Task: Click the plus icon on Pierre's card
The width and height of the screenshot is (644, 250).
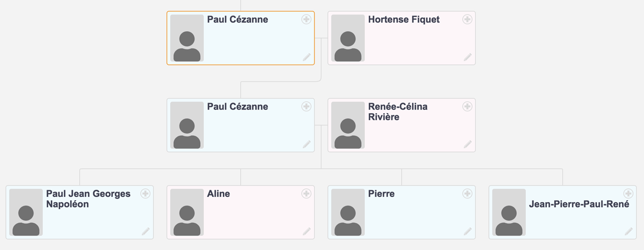Action: coord(467,193)
